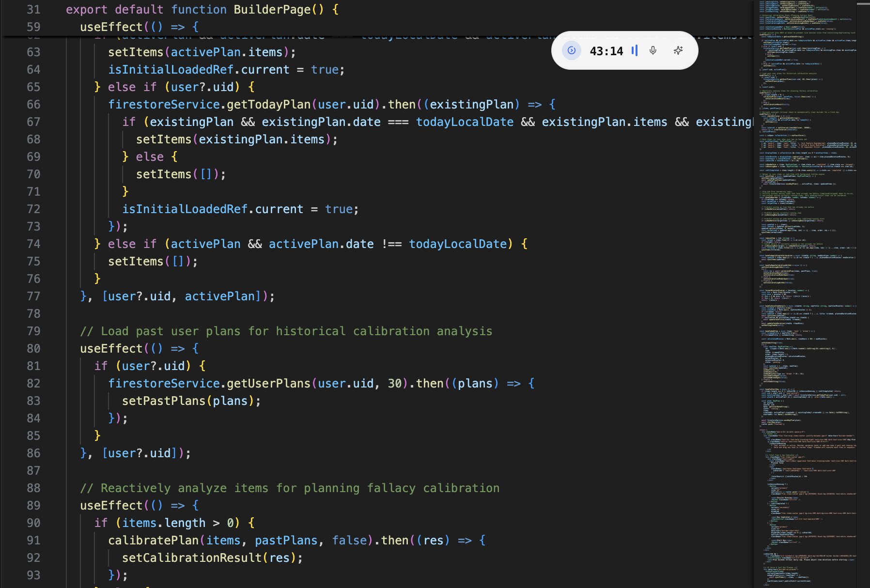
Task: Click 'setItems(activePlan.items);' on line 63
Action: (202, 52)
